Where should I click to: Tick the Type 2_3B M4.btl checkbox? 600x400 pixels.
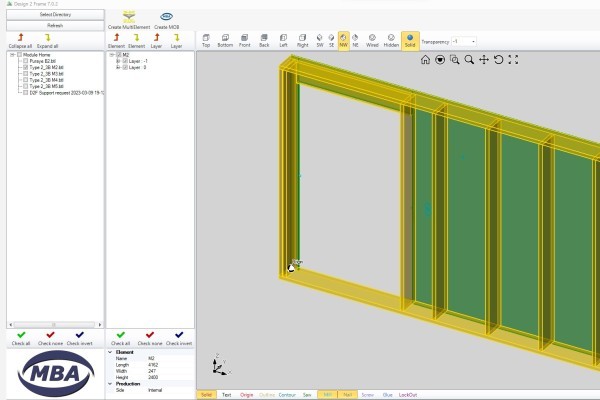25,80
